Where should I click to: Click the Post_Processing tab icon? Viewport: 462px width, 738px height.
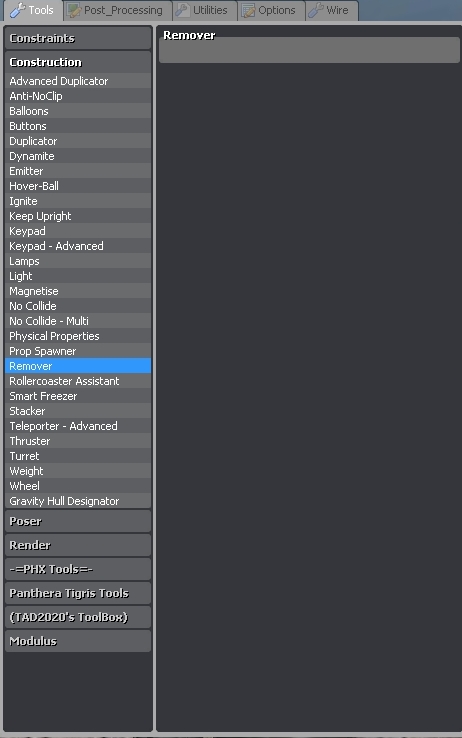click(x=74, y=10)
